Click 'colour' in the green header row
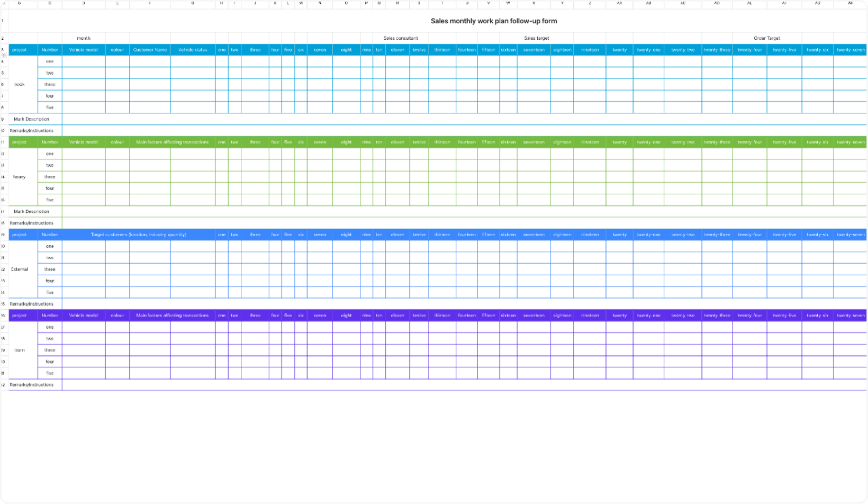The height and width of the screenshot is (504, 868). click(117, 142)
